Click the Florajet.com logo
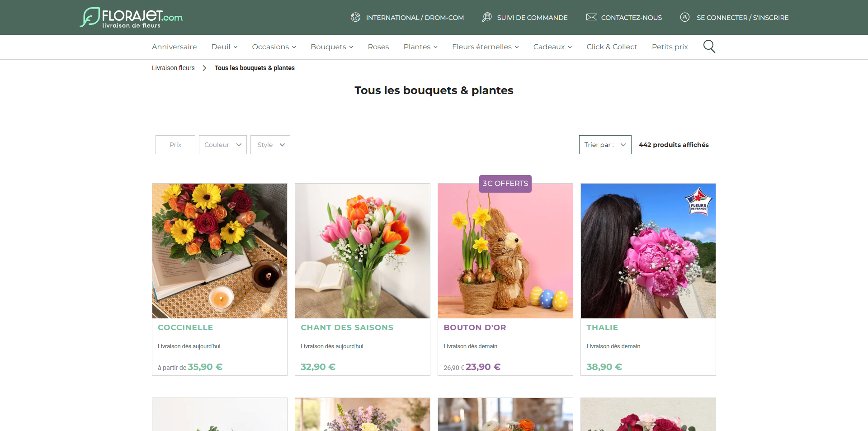 (131, 17)
